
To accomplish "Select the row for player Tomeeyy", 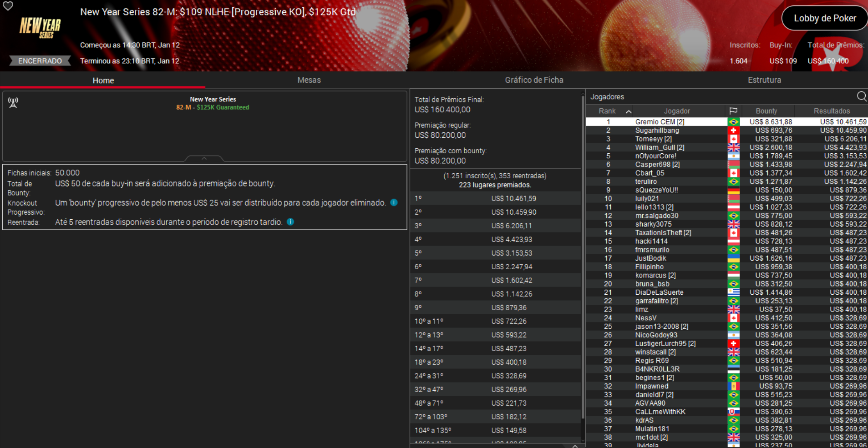I will [677, 139].
